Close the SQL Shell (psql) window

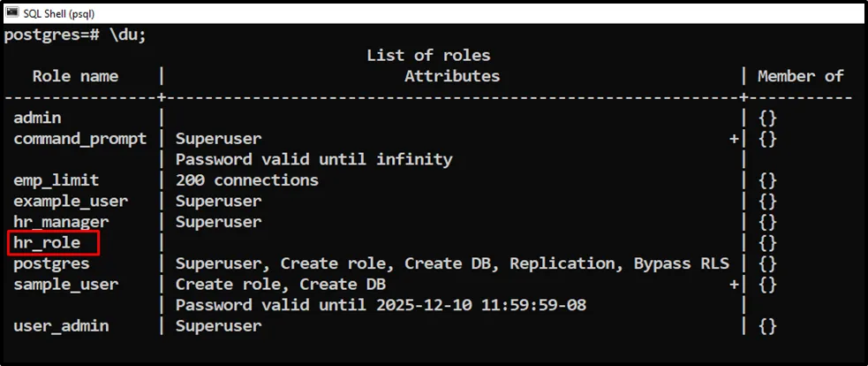pos(843,12)
